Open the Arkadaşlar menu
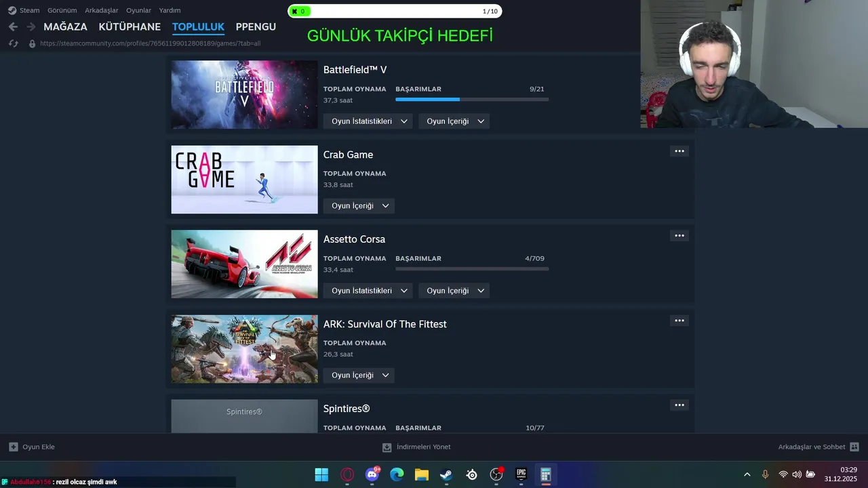This screenshot has width=868, height=488. (x=101, y=10)
